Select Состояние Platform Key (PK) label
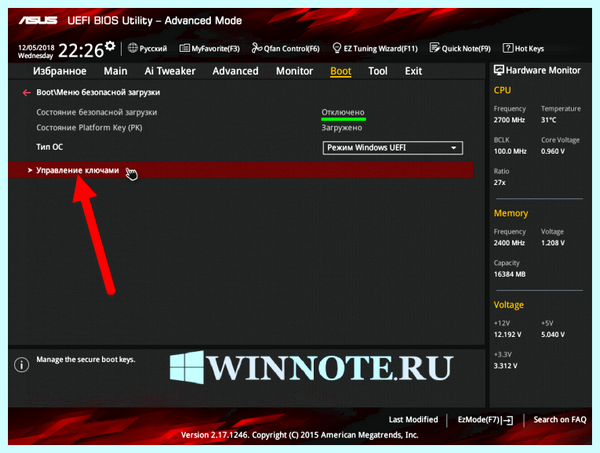Viewport: 600px width, 453px height. pos(89,128)
